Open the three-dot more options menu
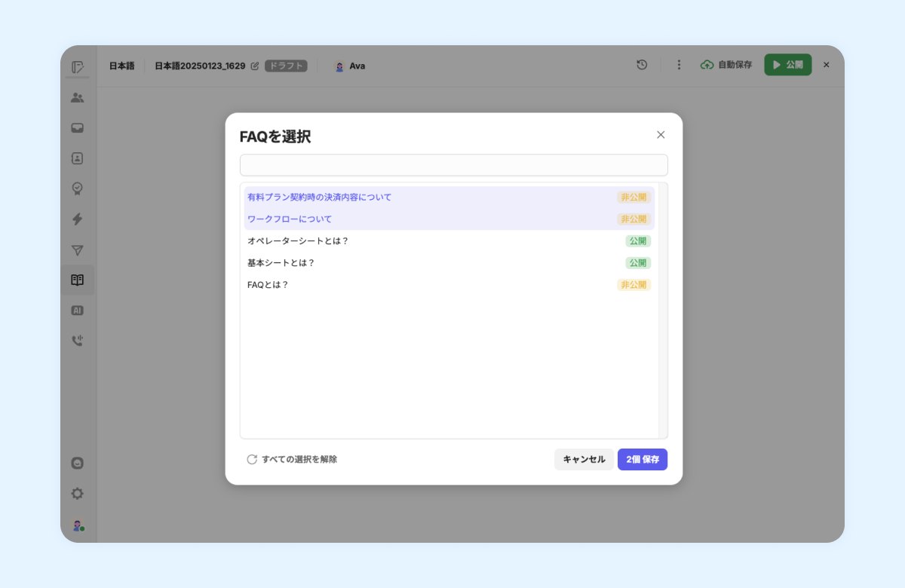Image resolution: width=905 pixels, height=588 pixels. (x=679, y=65)
